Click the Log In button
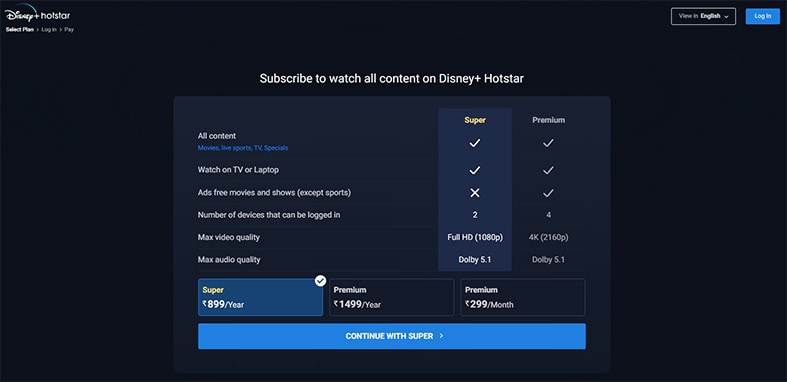 coord(762,16)
